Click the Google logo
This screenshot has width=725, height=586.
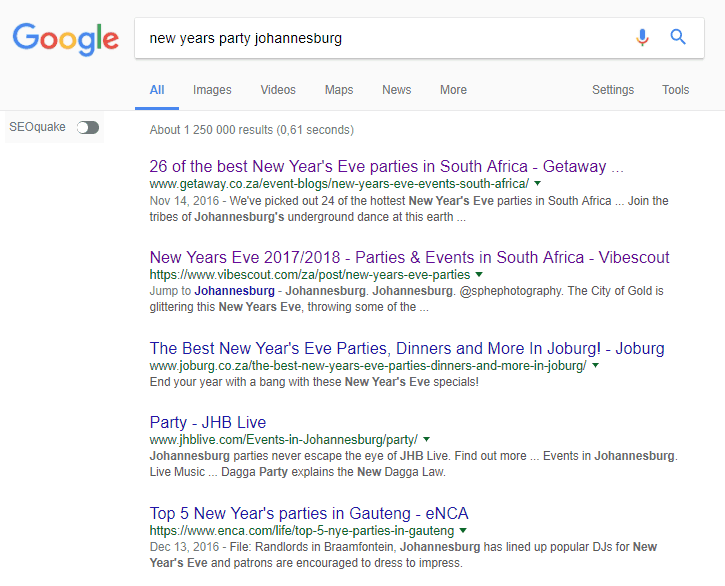[x=65, y=39]
